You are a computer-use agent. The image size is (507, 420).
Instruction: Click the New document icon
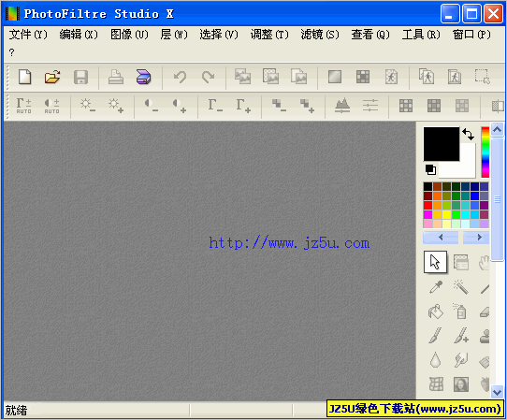tap(24, 77)
